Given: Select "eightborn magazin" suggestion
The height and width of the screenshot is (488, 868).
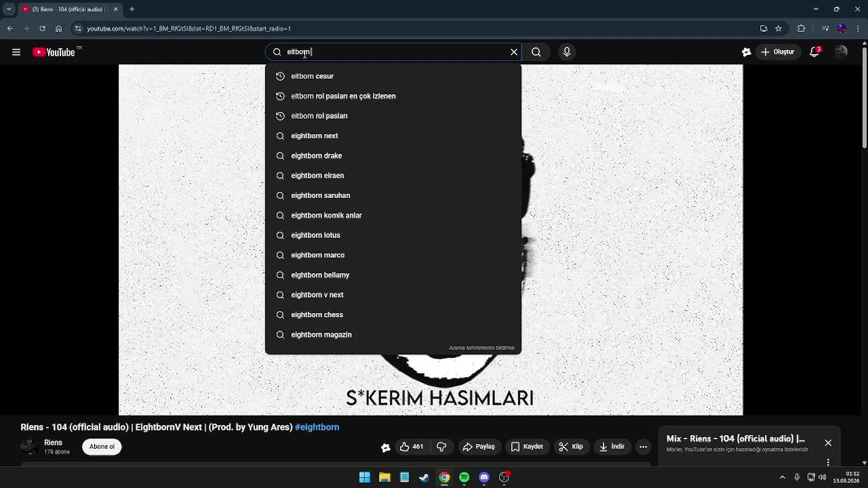Looking at the screenshot, I should [393, 335].
